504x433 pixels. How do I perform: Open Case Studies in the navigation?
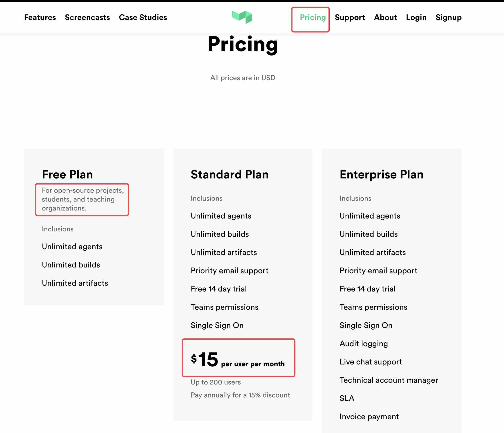click(x=143, y=18)
